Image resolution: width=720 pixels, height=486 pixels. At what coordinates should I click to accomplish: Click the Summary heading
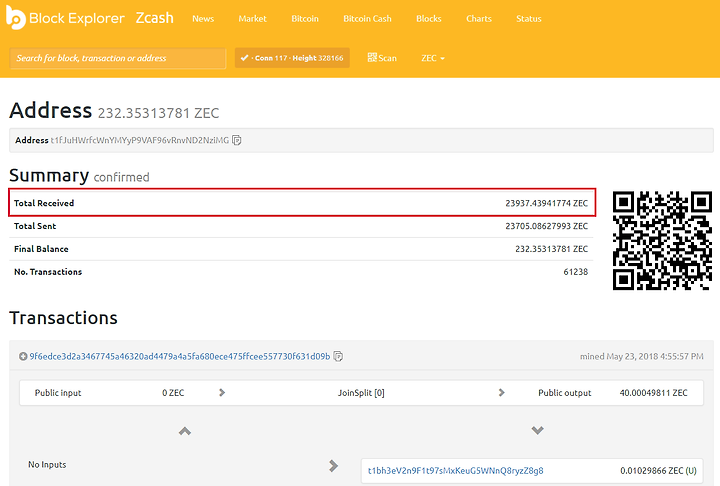[49, 175]
